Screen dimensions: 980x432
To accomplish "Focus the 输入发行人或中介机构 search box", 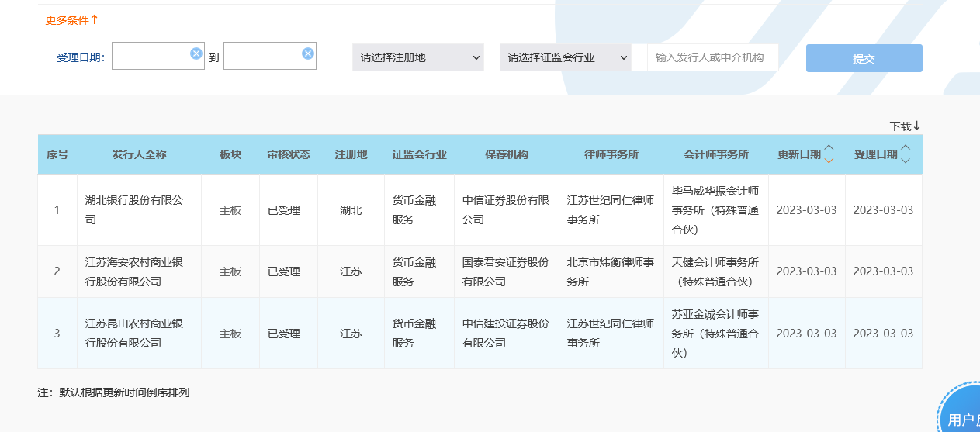I will tap(713, 57).
